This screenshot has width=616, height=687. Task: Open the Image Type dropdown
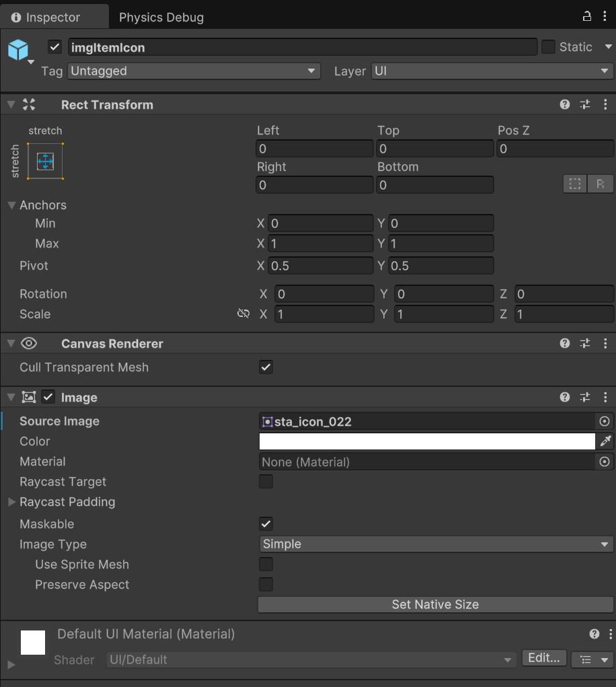point(435,544)
